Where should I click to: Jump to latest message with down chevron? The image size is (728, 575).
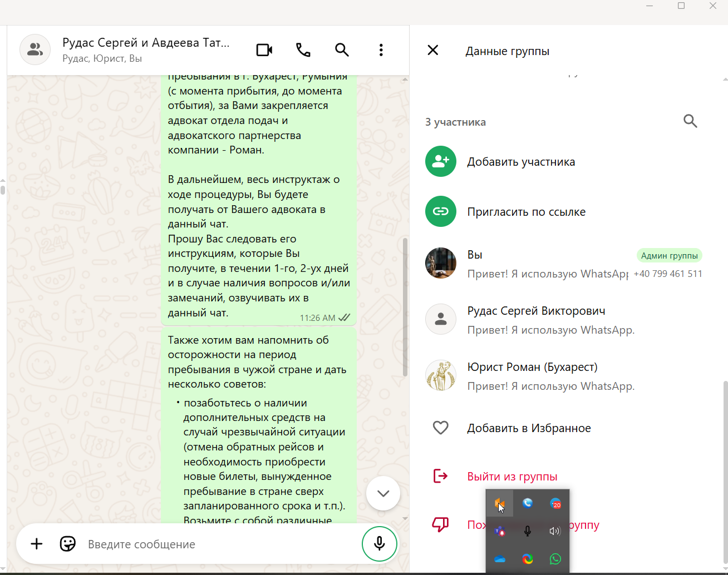click(383, 493)
